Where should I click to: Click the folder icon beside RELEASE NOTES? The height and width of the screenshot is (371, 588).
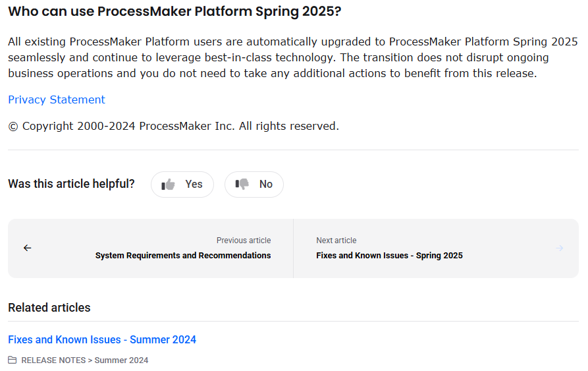coord(13,360)
